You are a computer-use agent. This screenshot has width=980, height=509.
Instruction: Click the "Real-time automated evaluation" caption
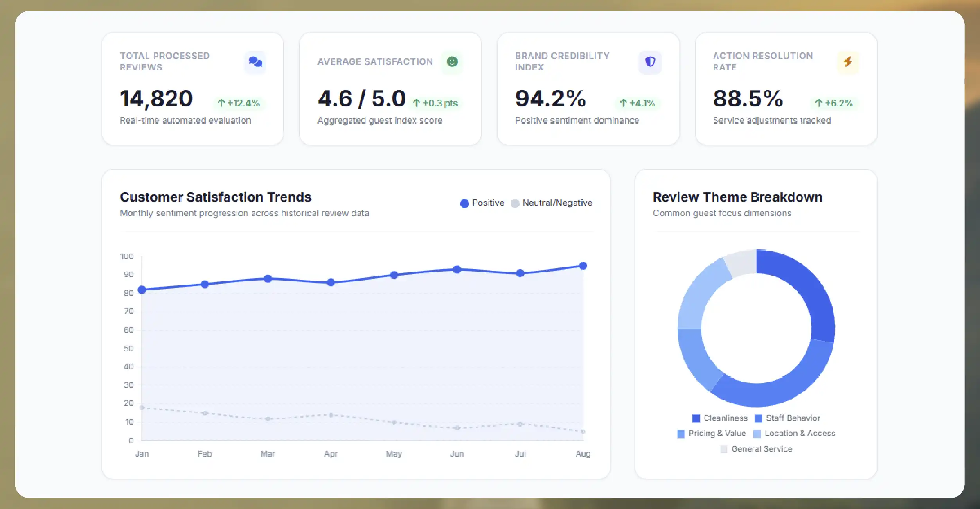185,120
